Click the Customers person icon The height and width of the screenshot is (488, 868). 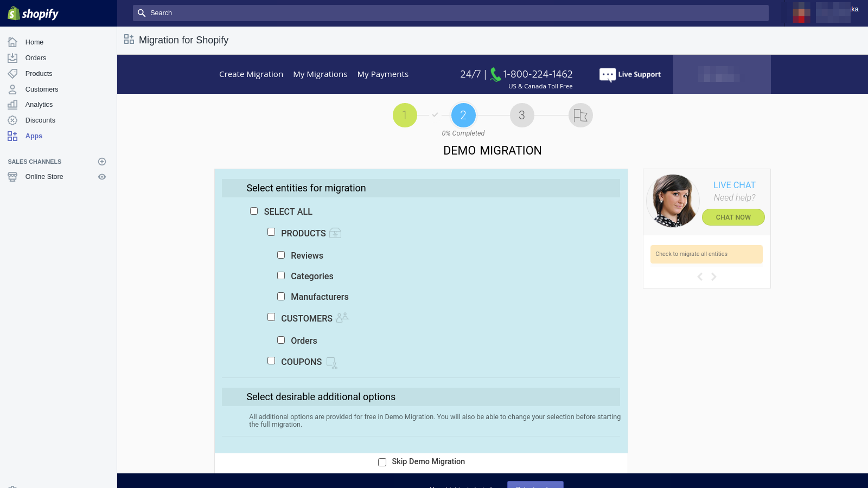(x=12, y=89)
